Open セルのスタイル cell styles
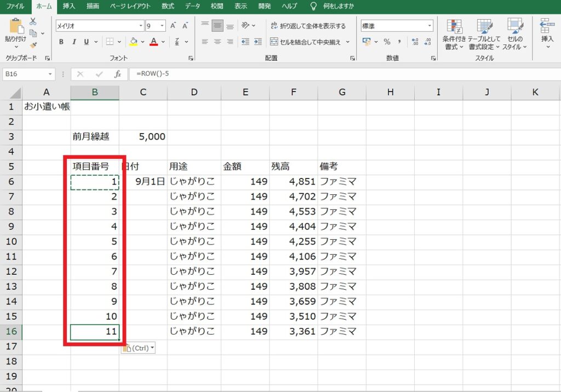This screenshot has height=392, width=561. pos(515,34)
